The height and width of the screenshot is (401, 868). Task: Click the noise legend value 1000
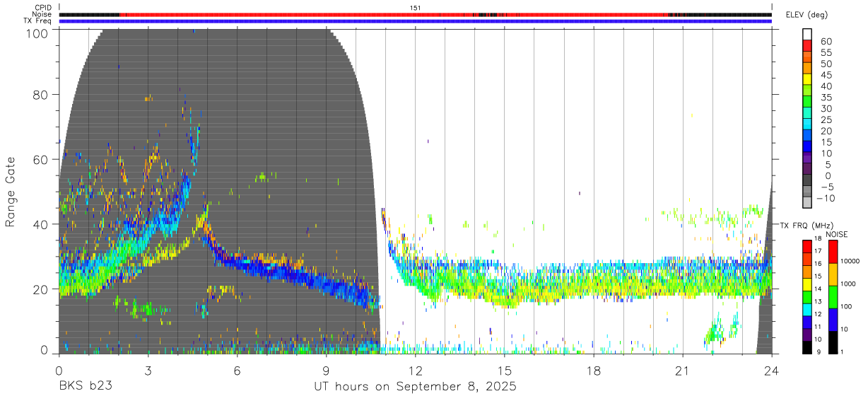point(848,284)
